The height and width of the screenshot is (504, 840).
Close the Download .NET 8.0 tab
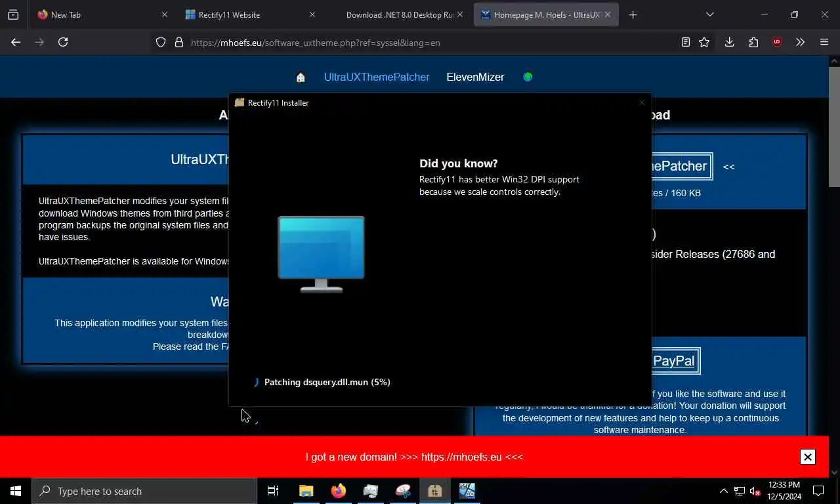460,14
